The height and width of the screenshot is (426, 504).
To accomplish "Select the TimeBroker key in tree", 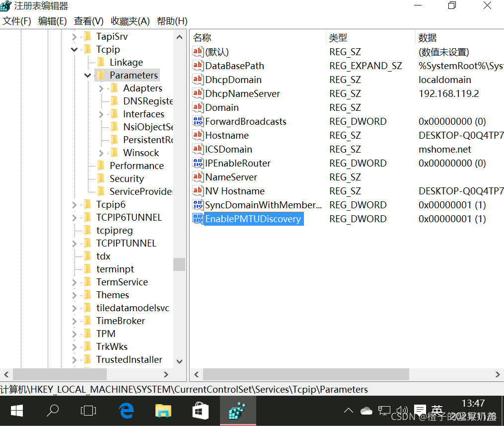I will pyautogui.click(x=121, y=321).
